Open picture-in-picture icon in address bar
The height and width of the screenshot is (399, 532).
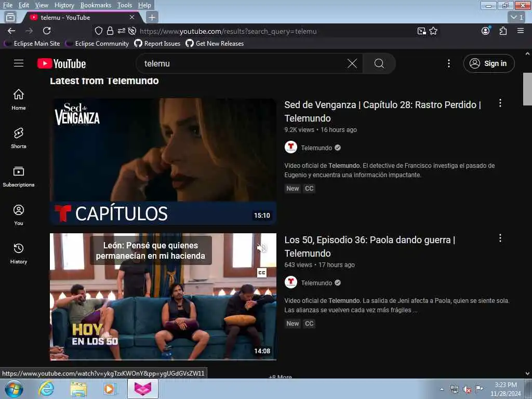click(x=422, y=31)
